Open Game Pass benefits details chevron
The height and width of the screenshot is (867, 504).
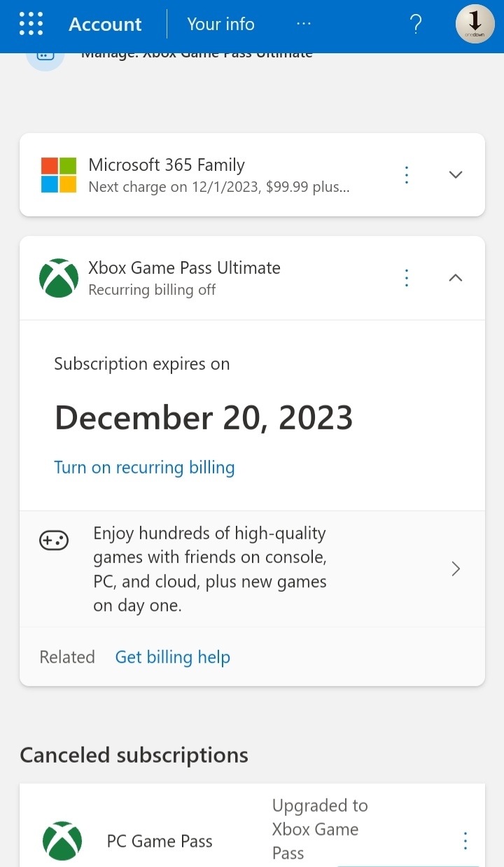(456, 569)
